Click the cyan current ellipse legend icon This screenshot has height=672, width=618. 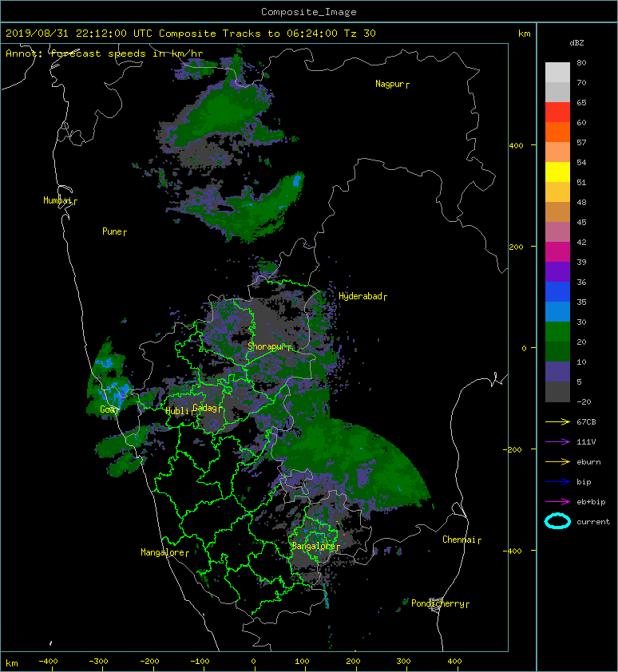(x=557, y=522)
